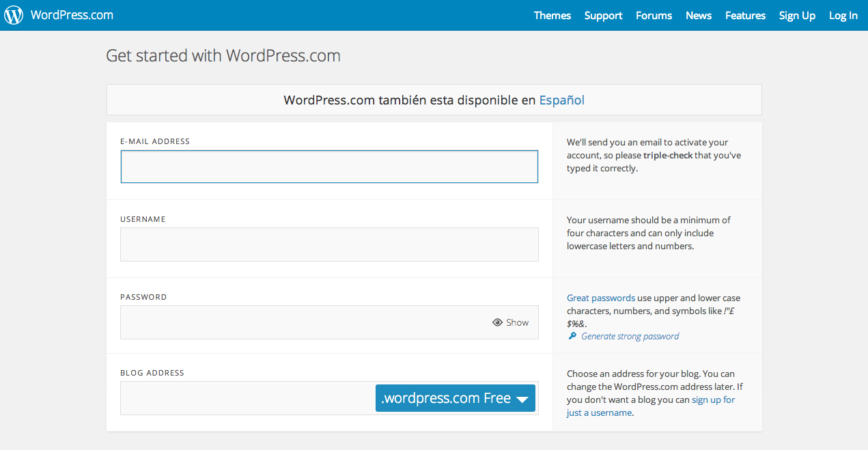The image size is (868, 450).
Task: Open the Themes menu item
Action: click(x=552, y=15)
